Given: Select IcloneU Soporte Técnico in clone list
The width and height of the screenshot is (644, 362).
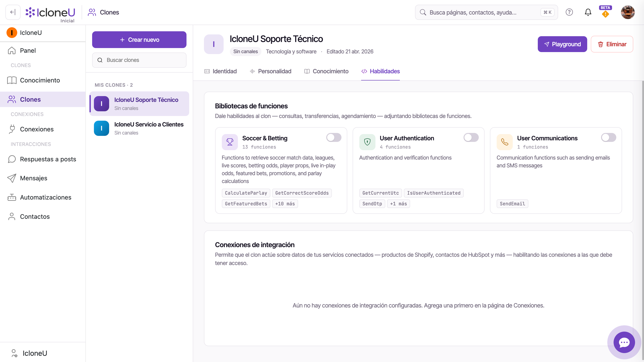Looking at the screenshot, I should (x=139, y=104).
